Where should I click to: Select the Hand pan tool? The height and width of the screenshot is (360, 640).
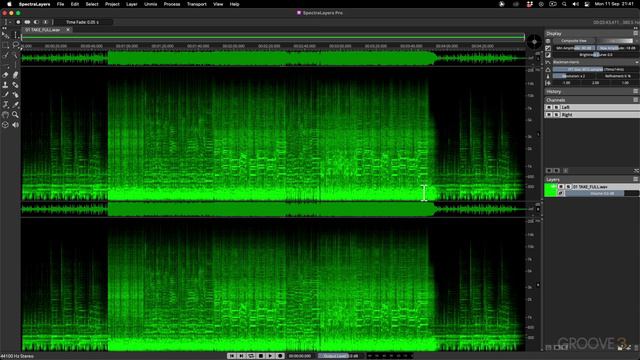[5, 115]
